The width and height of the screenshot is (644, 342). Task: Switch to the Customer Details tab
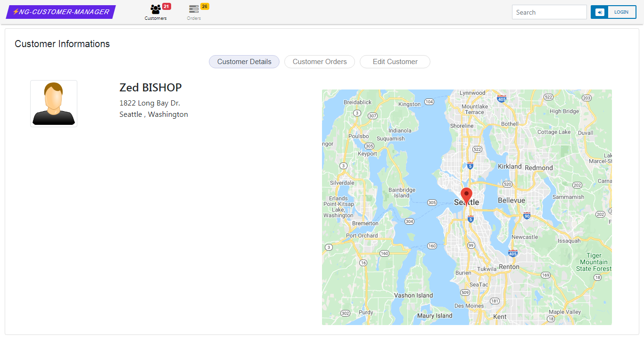[244, 62]
